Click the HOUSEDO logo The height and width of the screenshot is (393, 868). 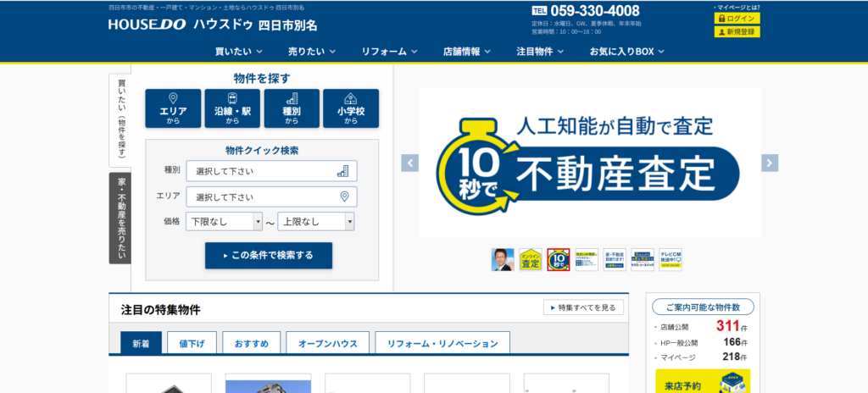pyautogui.click(x=147, y=25)
